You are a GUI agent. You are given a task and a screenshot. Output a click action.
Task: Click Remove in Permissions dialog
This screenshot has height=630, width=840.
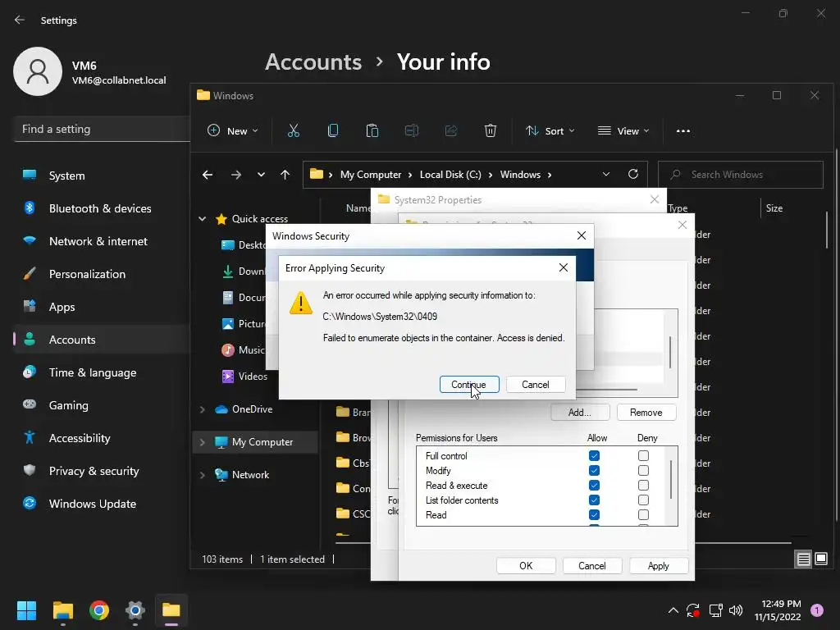646,413
